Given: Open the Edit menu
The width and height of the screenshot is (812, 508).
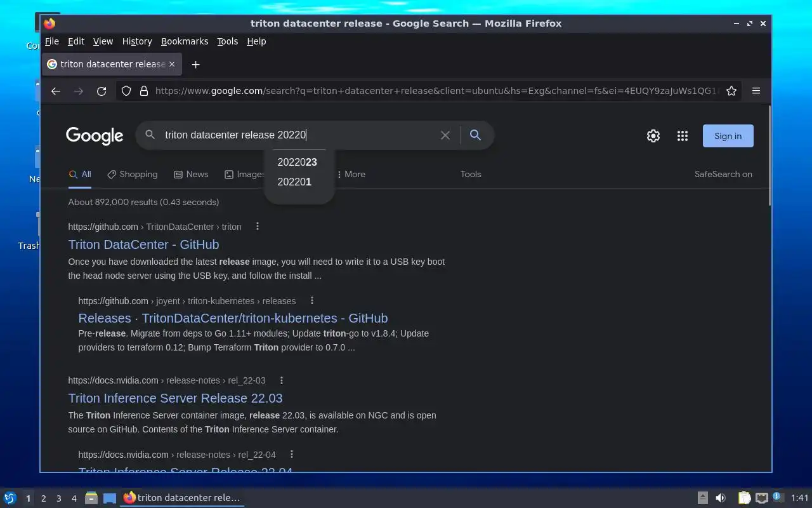Looking at the screenshot, I should pos(76,41).
